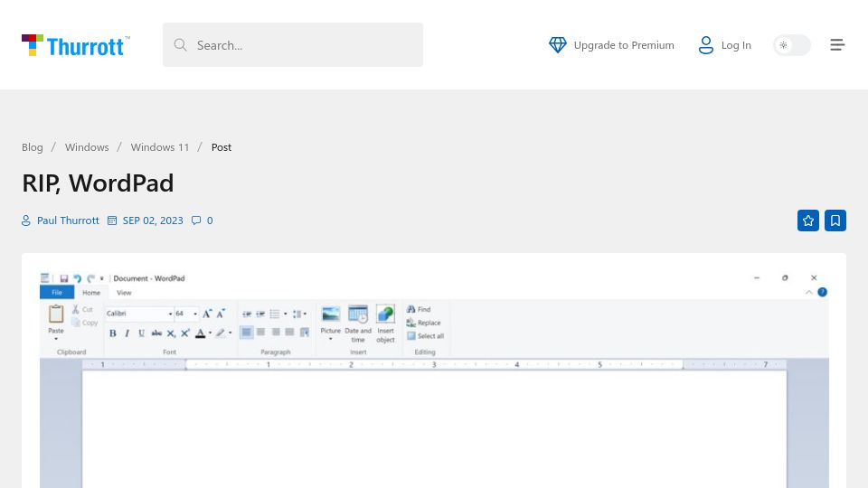Expand the highlight color dropdown arrow
This screenshot has height=488, width=868.
point(231,333)
